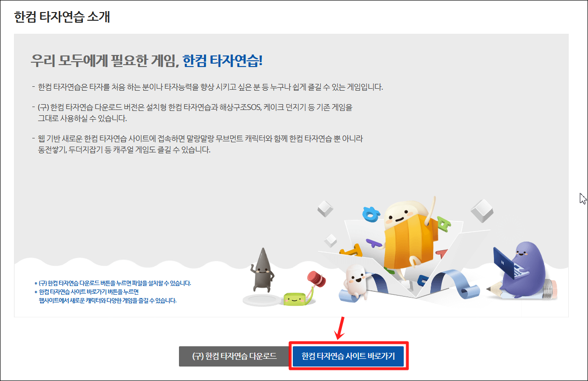
Task: Click the headline 우리 모두에게 필요한 게임
Action: coord(105,61)
